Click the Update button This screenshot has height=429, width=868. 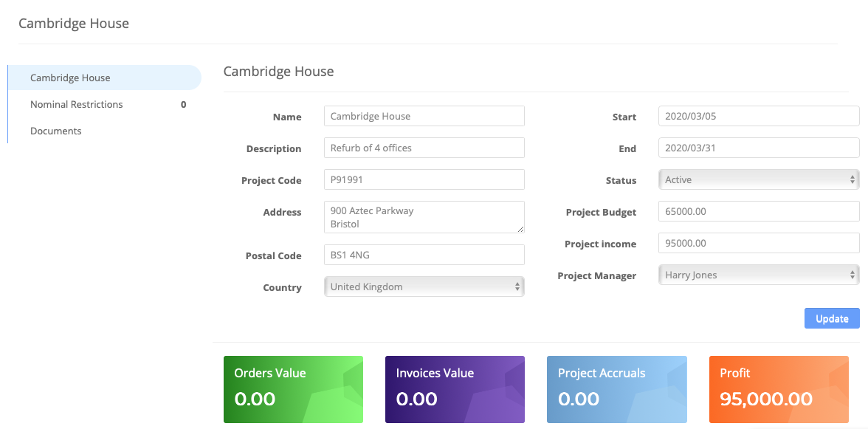(x=832, y=318)
